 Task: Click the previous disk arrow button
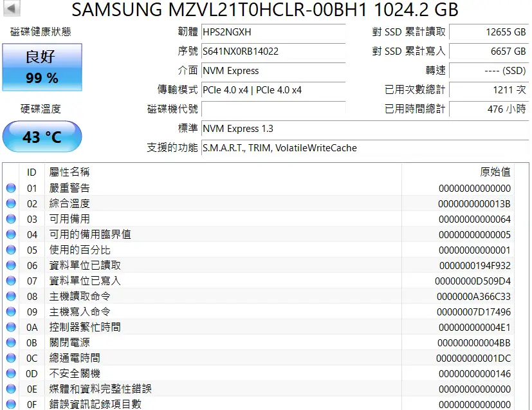pyautogui.click(x=12, y=8)
